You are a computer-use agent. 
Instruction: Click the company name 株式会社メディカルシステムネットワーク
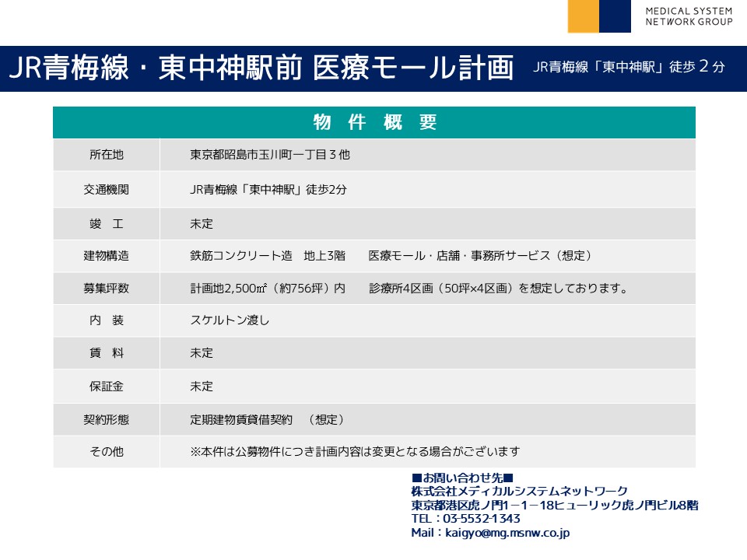(519, 491)
